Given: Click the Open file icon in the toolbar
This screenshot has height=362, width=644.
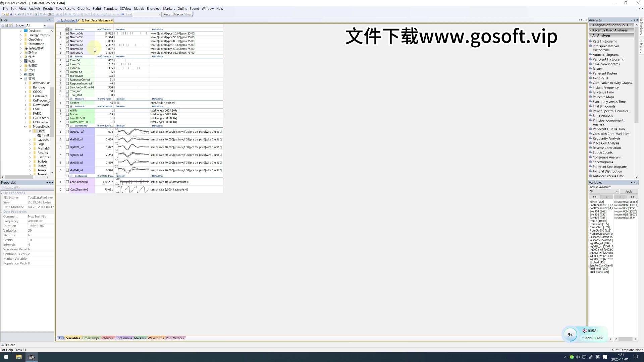Looking at the screenshot, I should 7,14.
